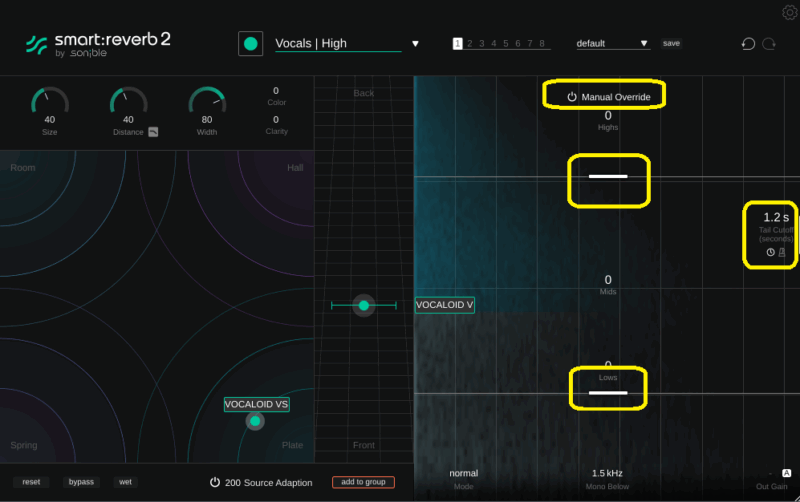The width and height of the screenshot is (800, 502).
Task: Click the add to group button
Action: click(363, 482)
